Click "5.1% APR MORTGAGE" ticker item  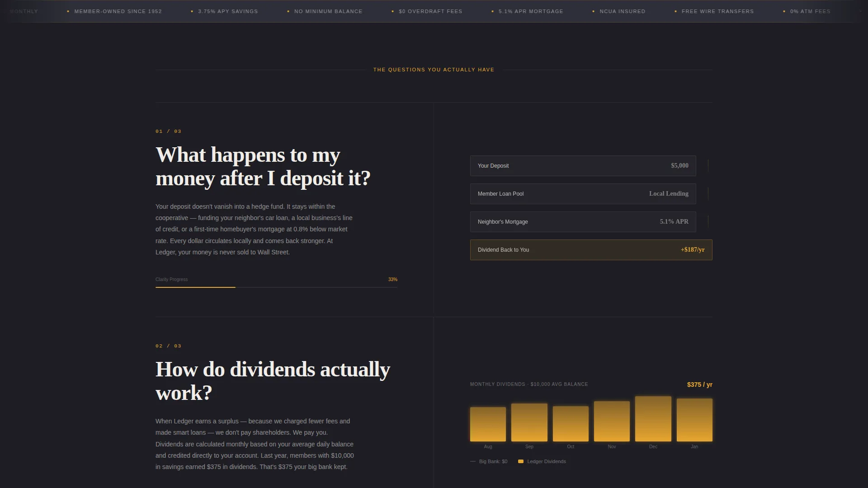tap(531, 11)
